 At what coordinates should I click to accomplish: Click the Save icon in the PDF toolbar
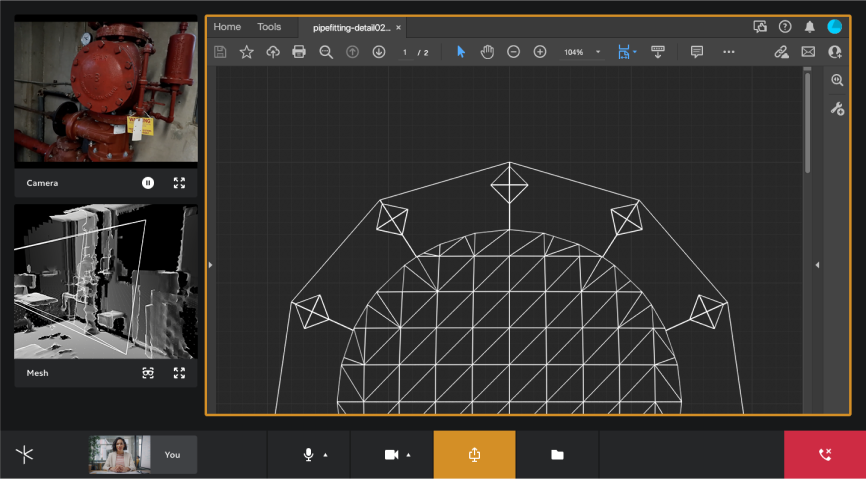[x=220, y=52]
